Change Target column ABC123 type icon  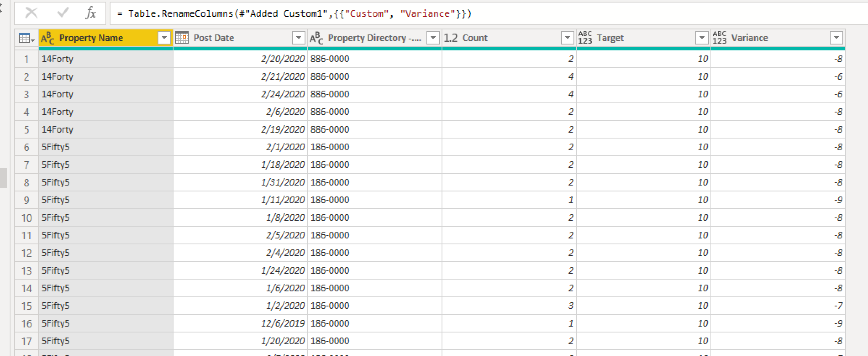coord(585,38)
